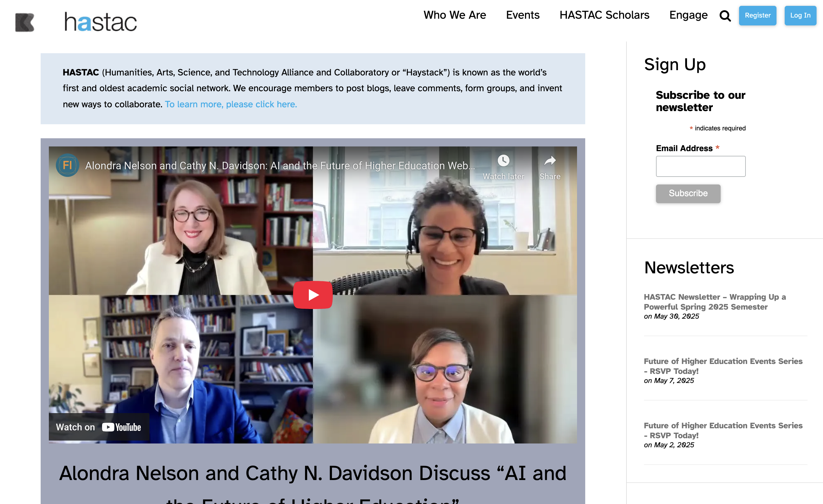Click the 'on May 30, 2025' date text
This screenshot has height=504, width=823.
672,316
